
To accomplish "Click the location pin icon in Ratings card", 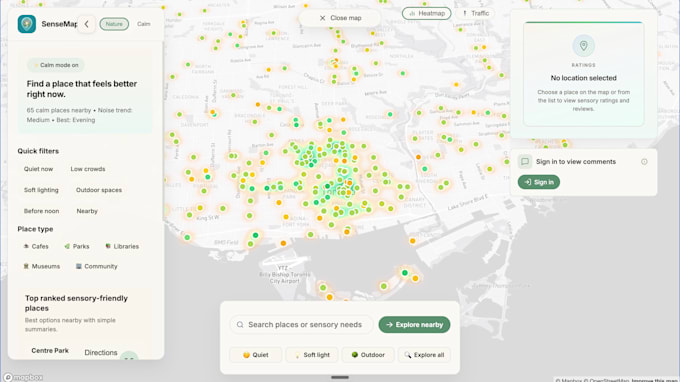I will 583,46.
